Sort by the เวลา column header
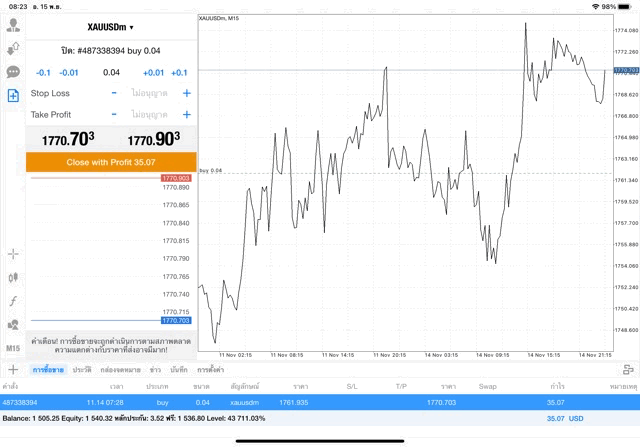Viewport: 640px width, 447px height. coord(116,386)
